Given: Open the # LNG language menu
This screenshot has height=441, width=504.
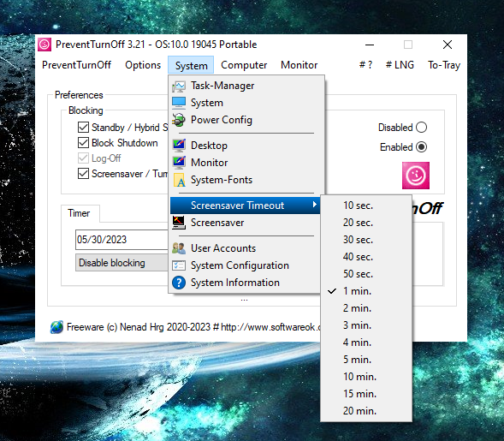Looking at the screenshot, I should coord(400,65).
